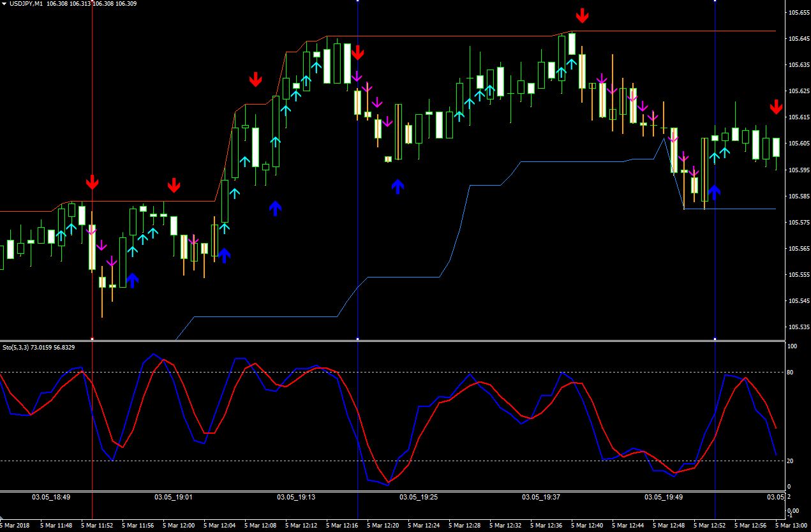This screenshot has height=532, width=811.
Task: Click the USDJPY,M1 chart title text
Action: pos(25,4)
